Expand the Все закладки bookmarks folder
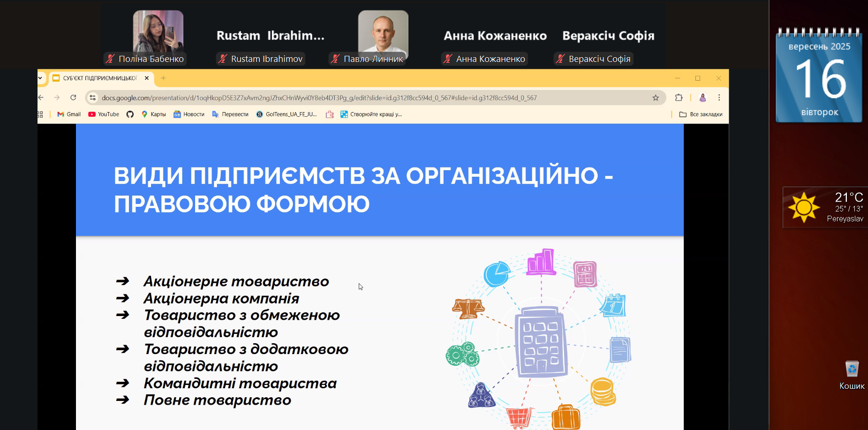 click(701, 114)
